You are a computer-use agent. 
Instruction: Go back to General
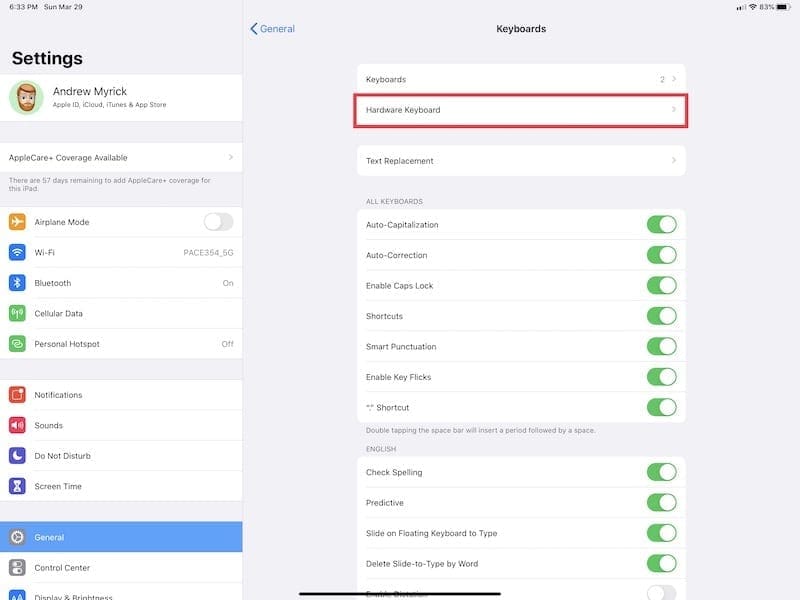pos(272,29)
